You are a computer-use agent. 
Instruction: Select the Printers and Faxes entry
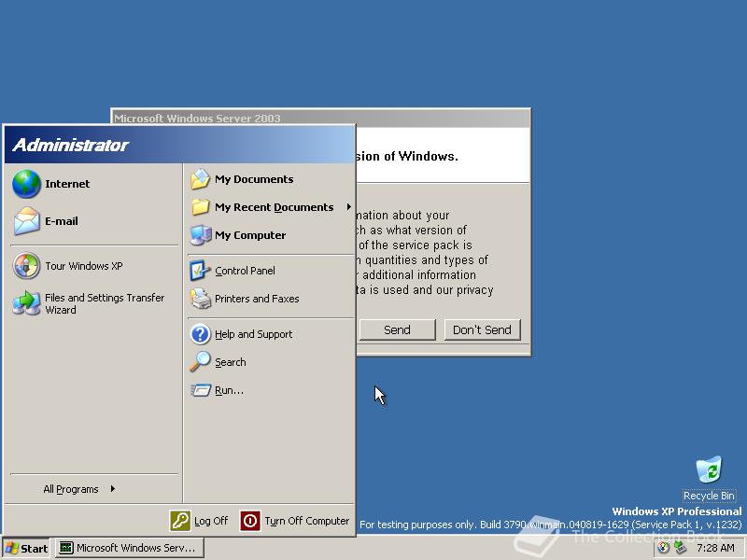click(x=270, y=299)
